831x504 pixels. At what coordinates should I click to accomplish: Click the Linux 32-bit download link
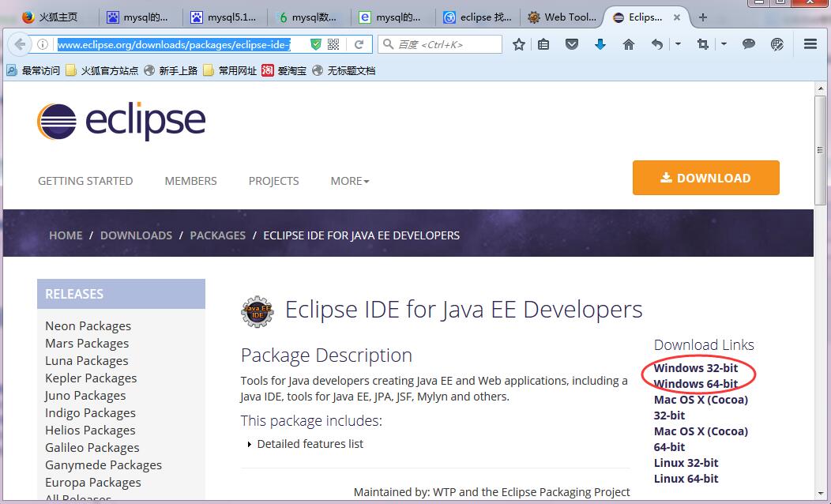tap(686, 463)
